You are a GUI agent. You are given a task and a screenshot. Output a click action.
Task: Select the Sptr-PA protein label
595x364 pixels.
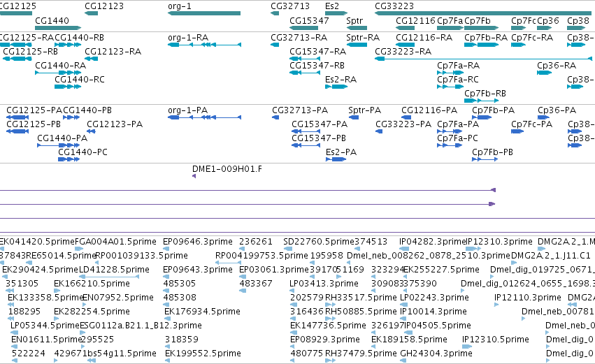pyautogui.click(x=365, y=110)
